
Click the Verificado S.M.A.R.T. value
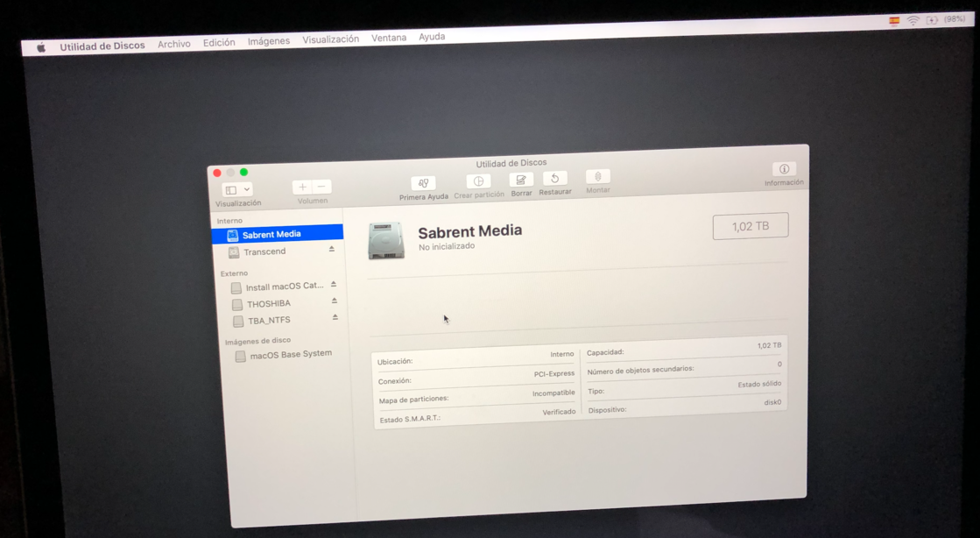[559, 412]
